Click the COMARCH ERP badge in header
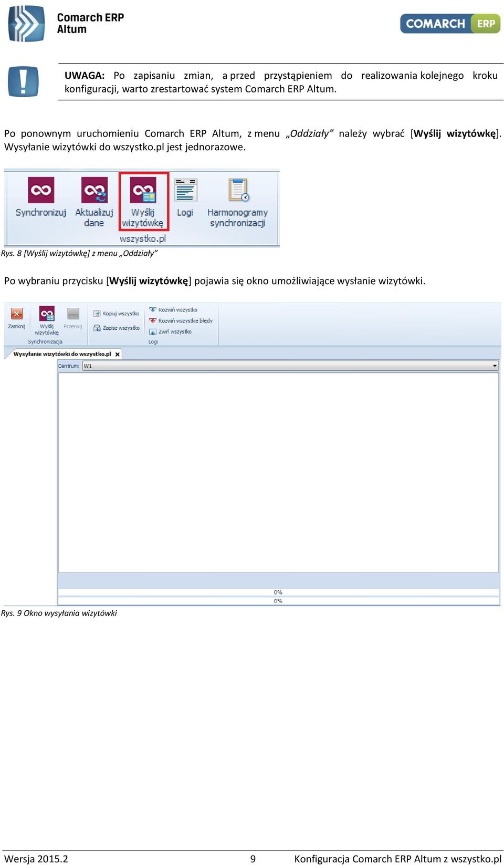Image resolution: width=504 pixels, height=865 pixels. 450,24
